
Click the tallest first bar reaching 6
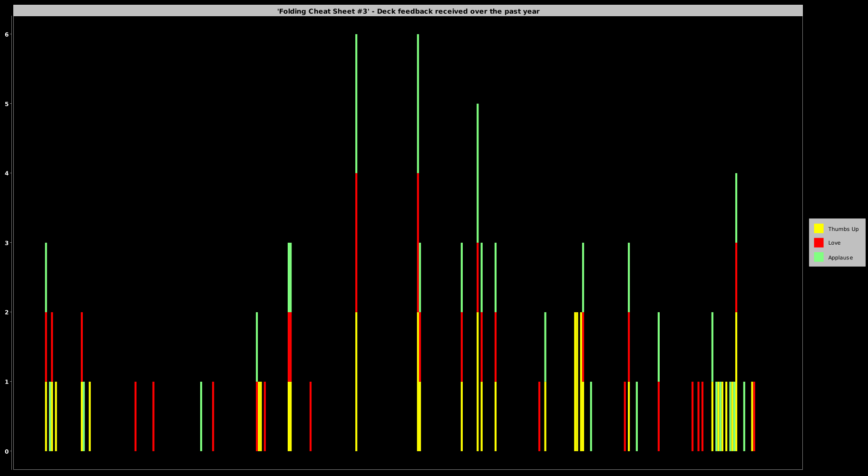coord(356,243)
